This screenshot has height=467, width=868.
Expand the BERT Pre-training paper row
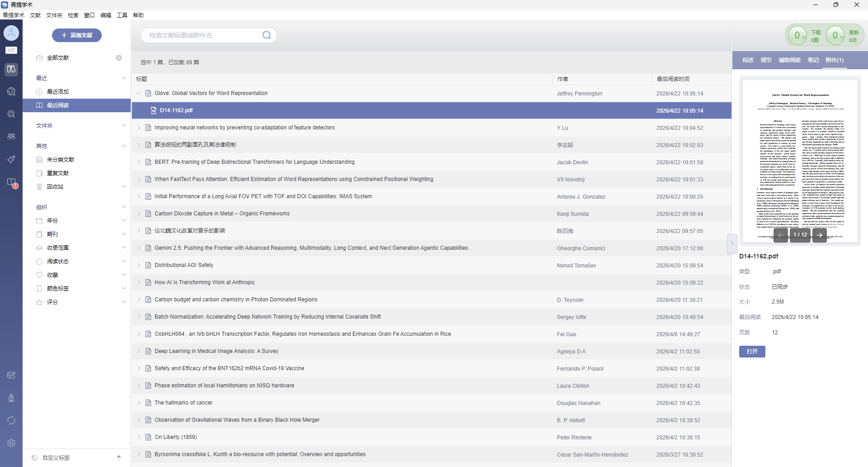(139, 162)
